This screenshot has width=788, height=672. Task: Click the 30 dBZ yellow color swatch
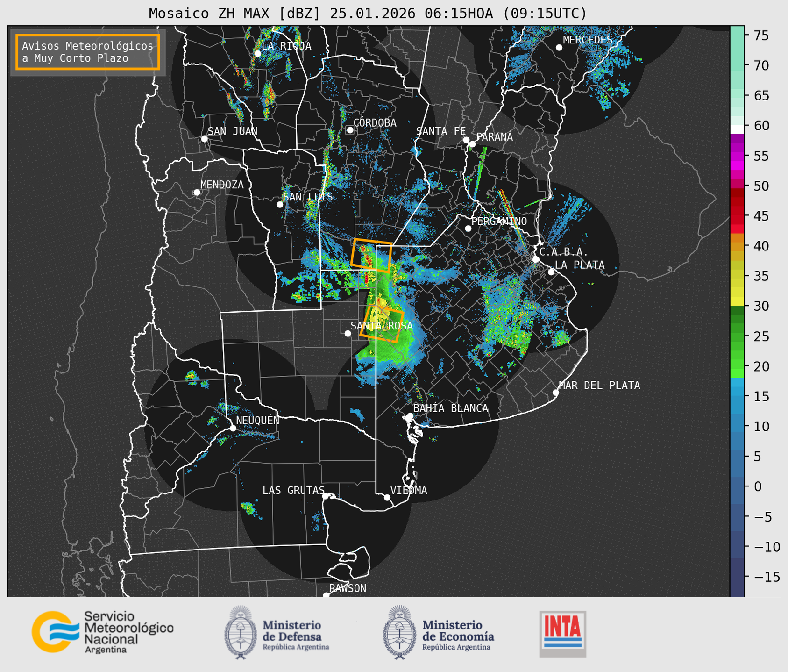(737, 301)
